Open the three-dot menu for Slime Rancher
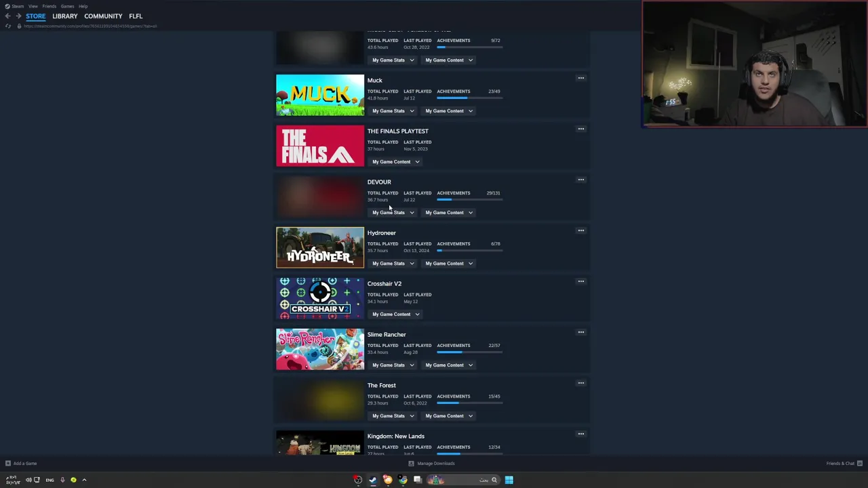 point(580,332)
